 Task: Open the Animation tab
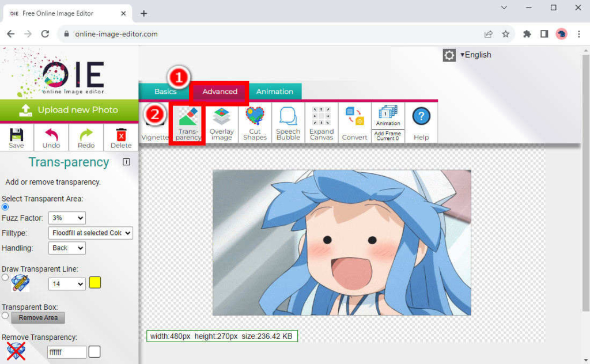click(x=275, y=91)
